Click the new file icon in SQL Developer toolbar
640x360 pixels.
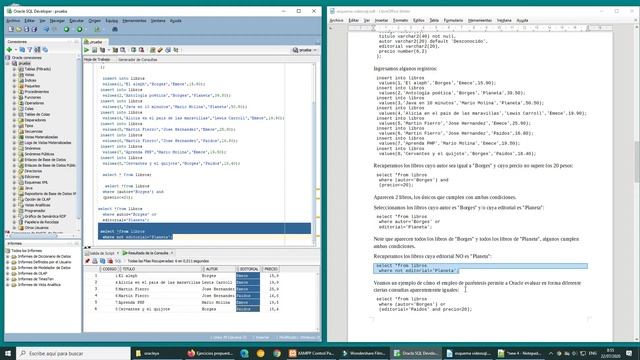click(11, 29)
